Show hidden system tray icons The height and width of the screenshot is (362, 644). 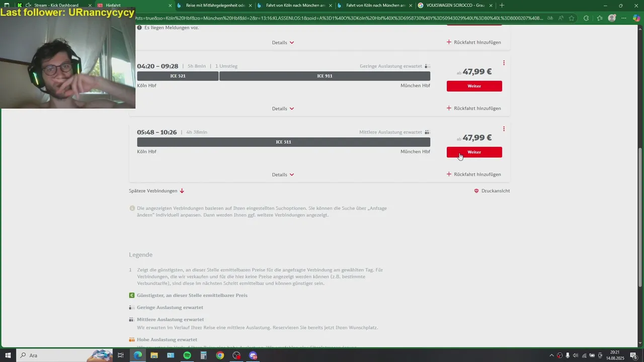pos(552,355)
